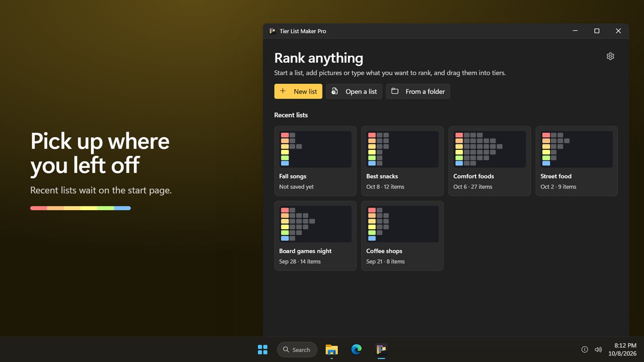The width and height of the screenshot is (644, 362).
Task: Open the Board games night list thumbnail
Action: pyautogui.click(x=315, y=224)
